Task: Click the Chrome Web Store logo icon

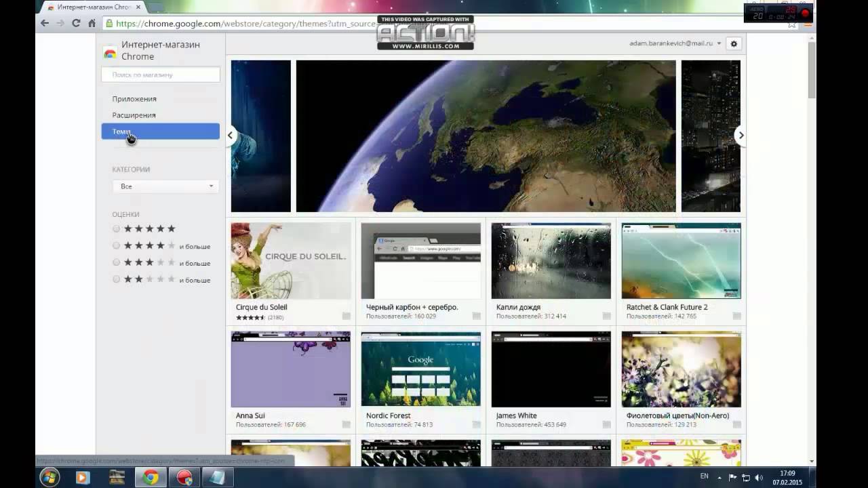Action: coord(109,53)
